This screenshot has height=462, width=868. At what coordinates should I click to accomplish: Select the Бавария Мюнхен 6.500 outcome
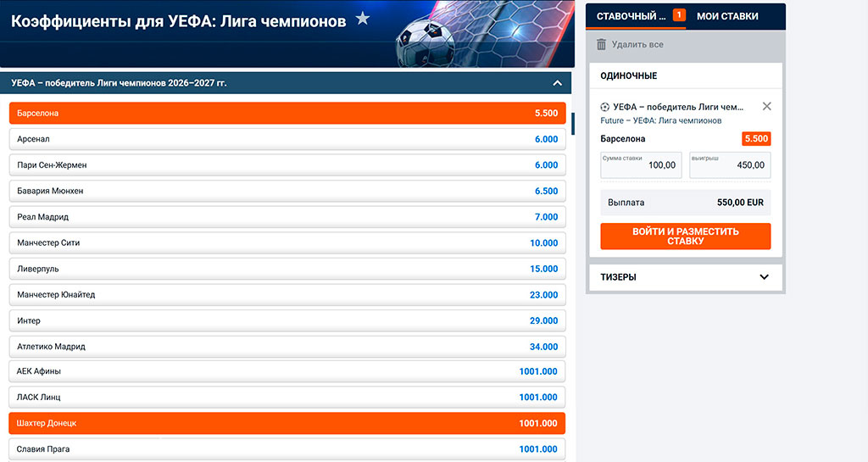click(x=287, y=191)
